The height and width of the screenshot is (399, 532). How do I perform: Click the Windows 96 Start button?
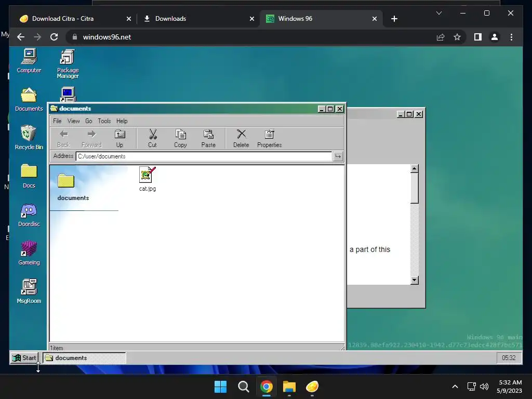click(24, 358)
